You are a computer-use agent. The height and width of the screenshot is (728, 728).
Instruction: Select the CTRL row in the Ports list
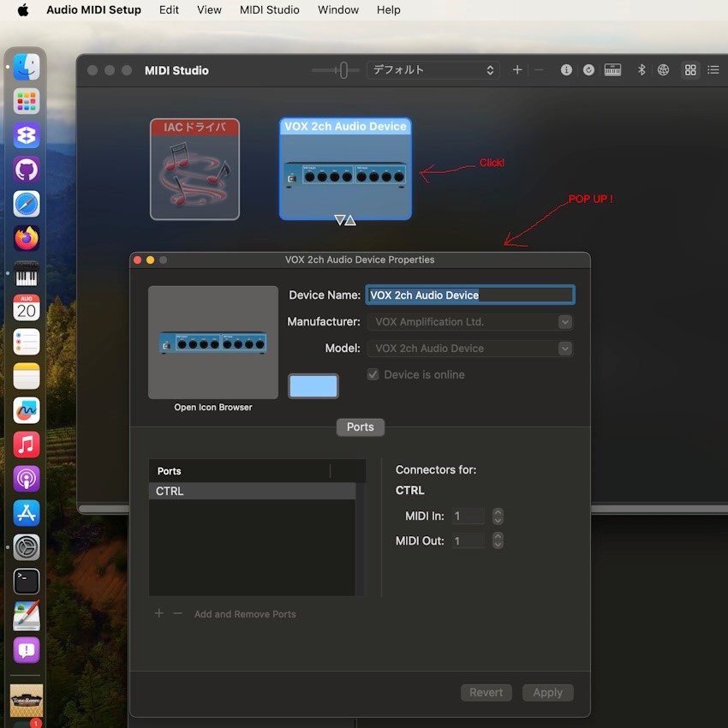tap(252, 491)
